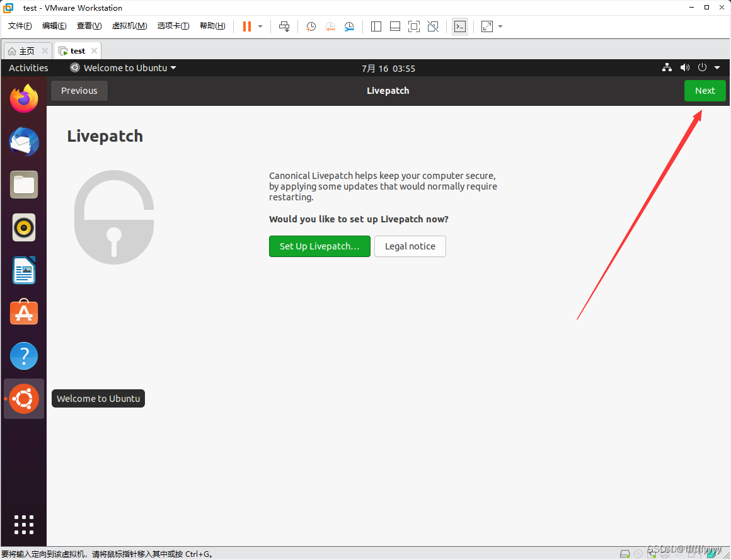Click the teal message log icon
This screenshot has width=731, height=560.
click(x=711, y=554)
